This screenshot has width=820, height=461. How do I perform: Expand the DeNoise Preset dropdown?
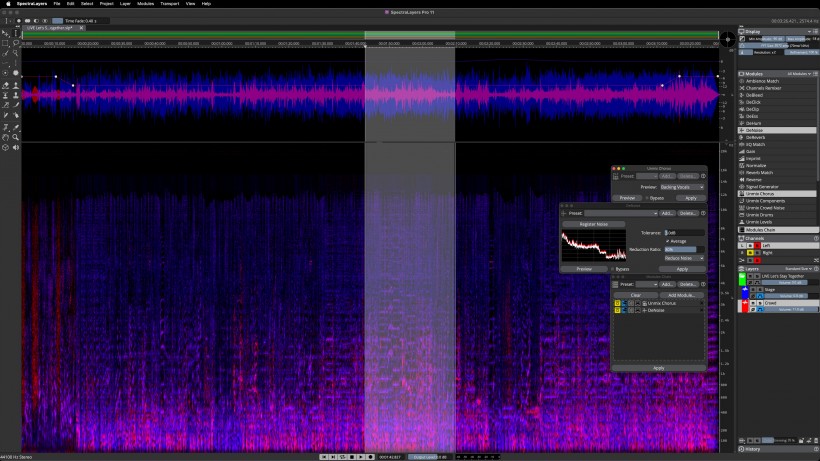621,213
